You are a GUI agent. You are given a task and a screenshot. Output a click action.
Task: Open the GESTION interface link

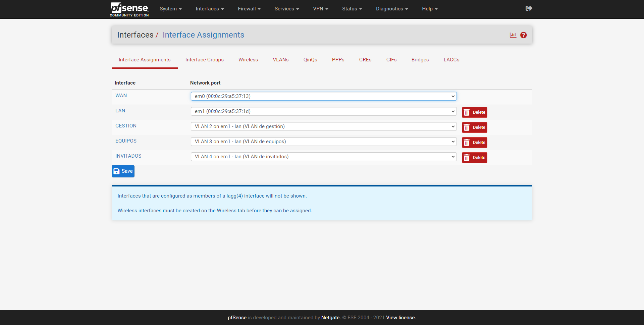click(126, 126)
